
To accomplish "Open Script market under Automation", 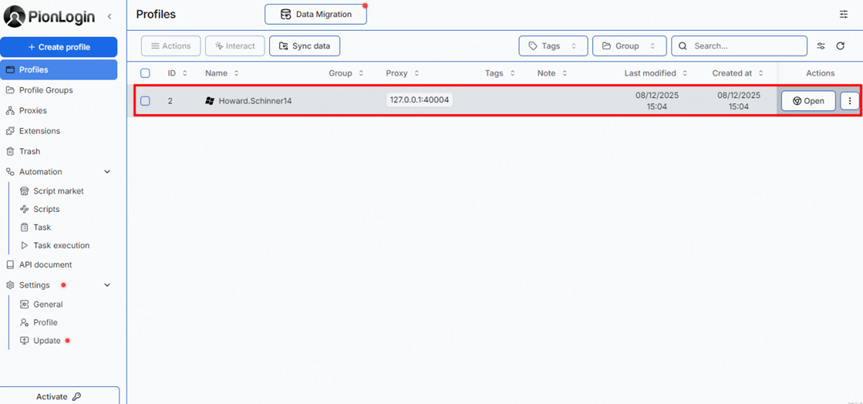I will (58, 191).
